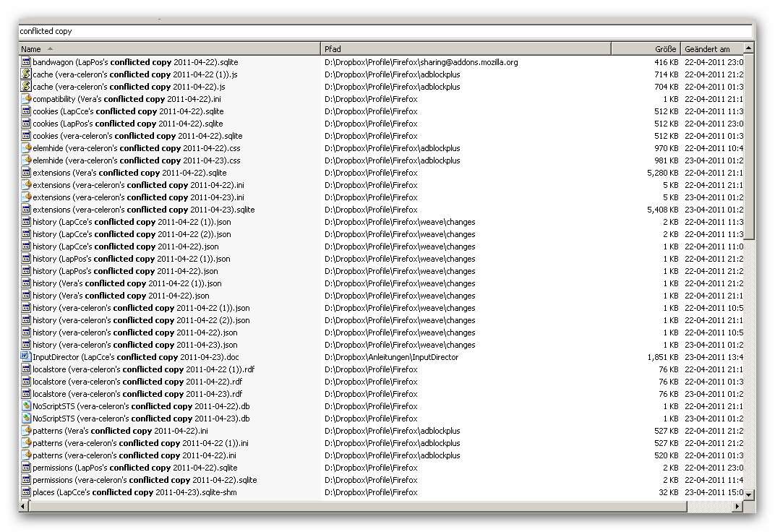Click the patterns Vera's ini file icon
Screen dimensions: 775x532
[x=26, y=431]
